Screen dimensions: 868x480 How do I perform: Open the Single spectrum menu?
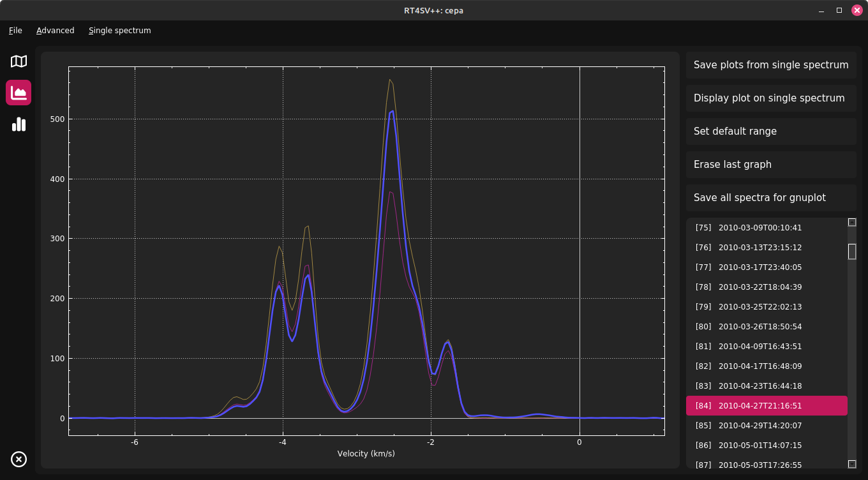(x=120, y=31)
